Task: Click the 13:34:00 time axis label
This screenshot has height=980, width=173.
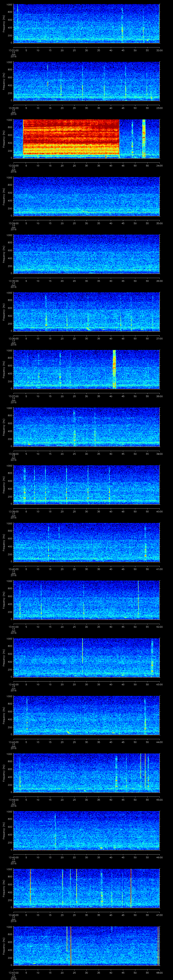Action: coord(13,223)
